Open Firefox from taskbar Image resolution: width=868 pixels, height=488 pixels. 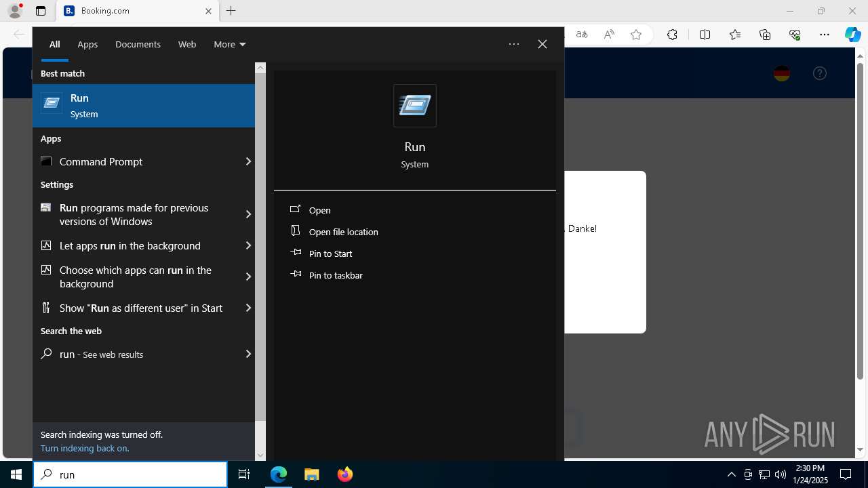click(x=344, y=474)
